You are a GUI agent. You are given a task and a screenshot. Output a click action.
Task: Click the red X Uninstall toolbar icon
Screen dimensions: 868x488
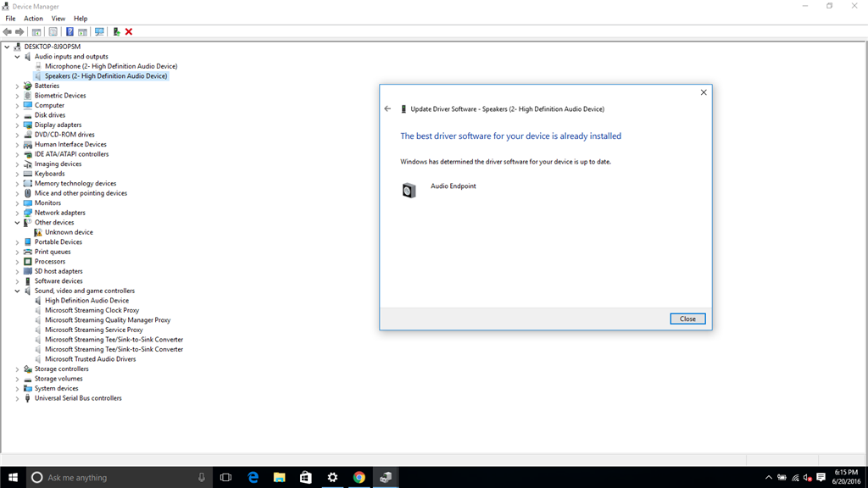click(x=129, y=32)
